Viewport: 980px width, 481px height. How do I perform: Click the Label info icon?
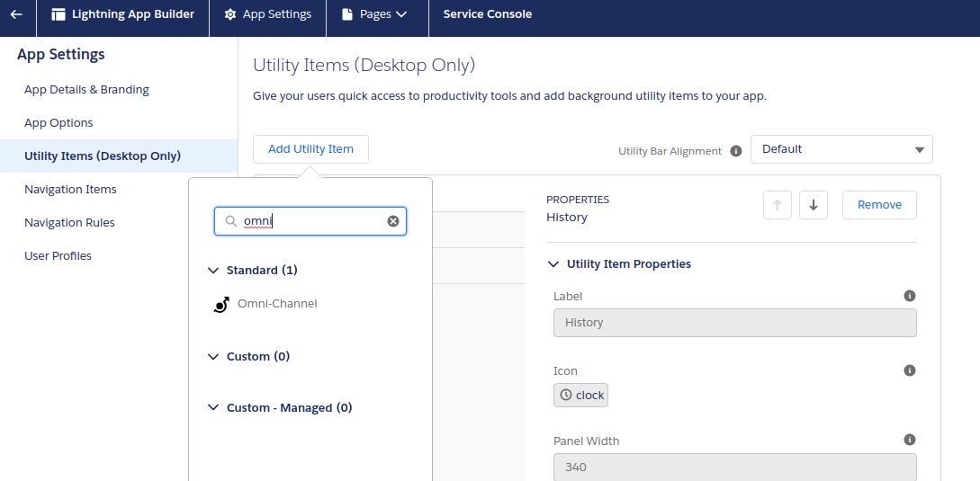click(910, 296)
